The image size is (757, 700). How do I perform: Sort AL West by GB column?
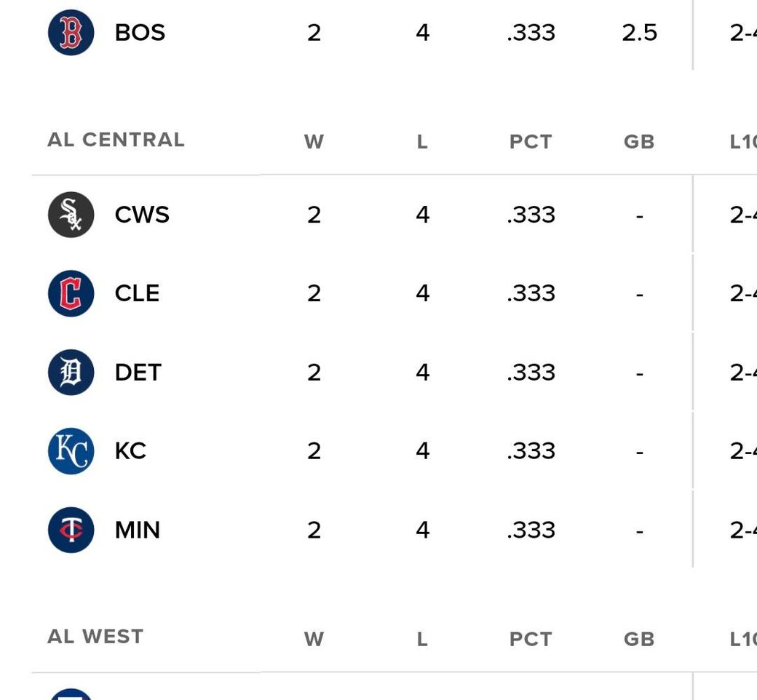click(639, 640)
